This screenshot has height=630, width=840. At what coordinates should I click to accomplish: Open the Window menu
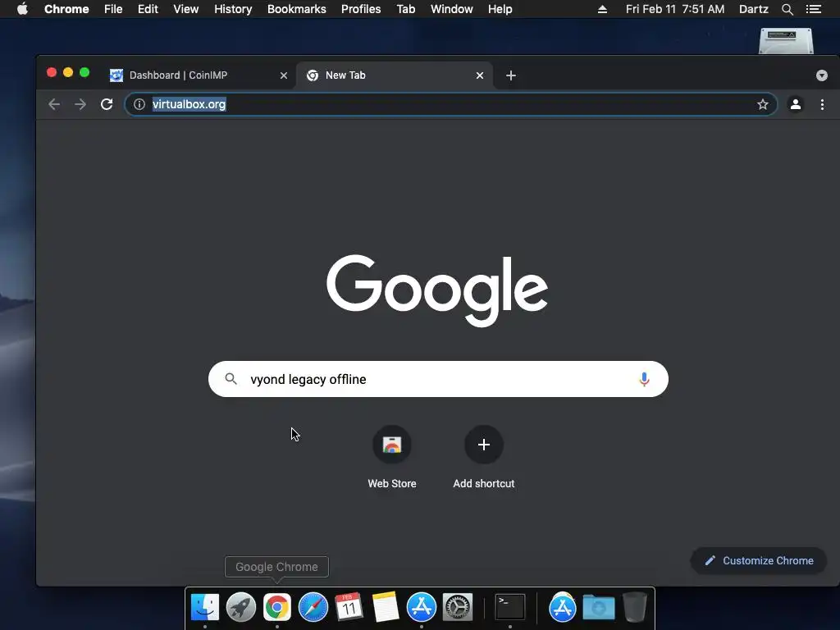click(x=452, y=9)
